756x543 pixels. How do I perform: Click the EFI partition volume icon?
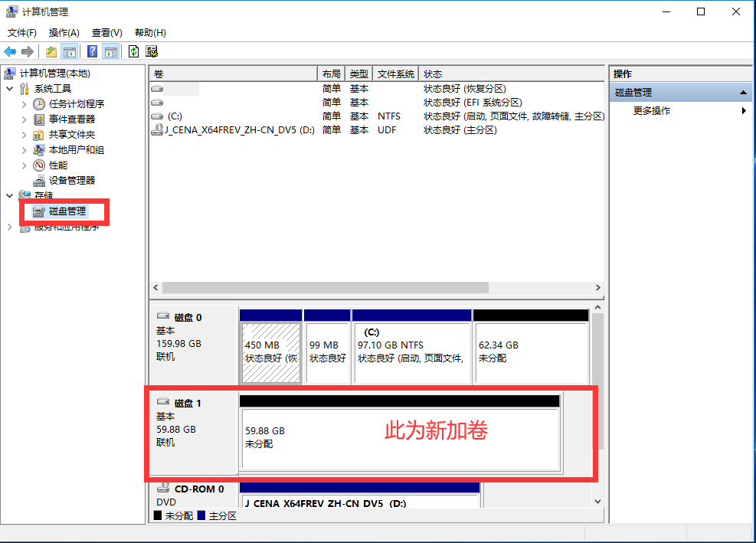[x=157, y=103]
